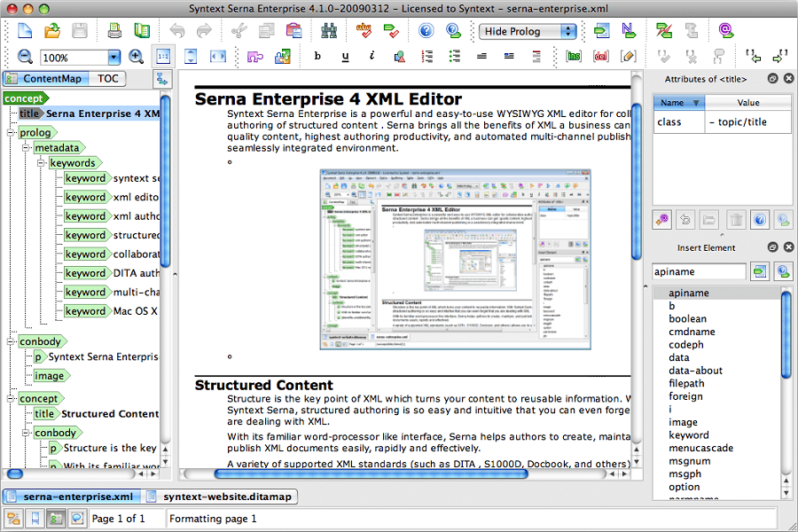The width and height of the screenshot is (798, 532).
Task: Click the zoom out magnifier
Action: tap(25, 57)
